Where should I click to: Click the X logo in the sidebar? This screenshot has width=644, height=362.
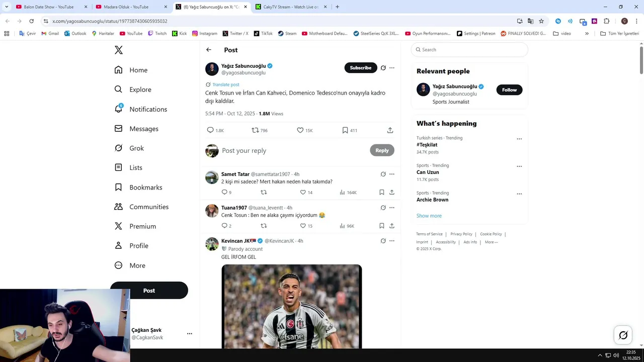[x=119, y=50]
